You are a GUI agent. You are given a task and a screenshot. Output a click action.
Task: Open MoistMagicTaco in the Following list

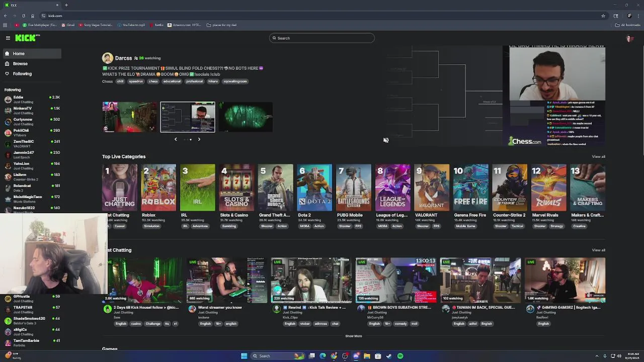31,199
